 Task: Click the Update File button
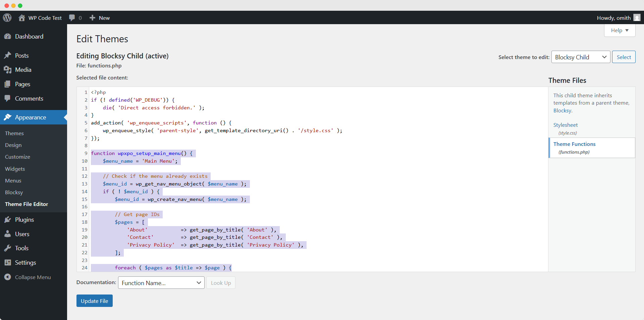(95, 301)
